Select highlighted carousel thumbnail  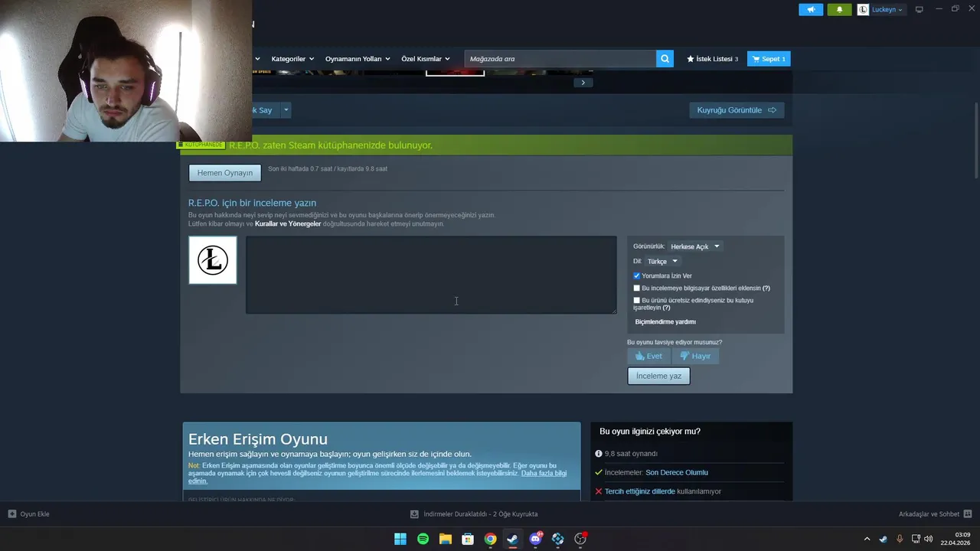[x=455, y=73]
